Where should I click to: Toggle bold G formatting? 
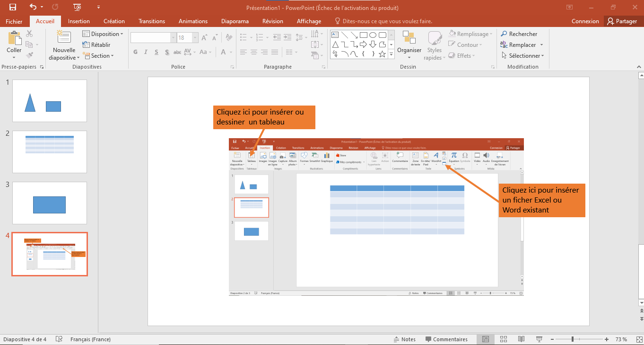click(135, 52)
